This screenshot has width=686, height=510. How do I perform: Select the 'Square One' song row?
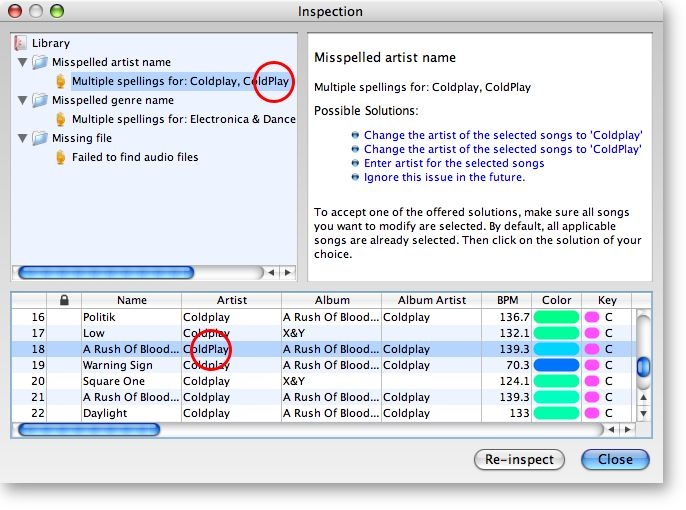323,381
